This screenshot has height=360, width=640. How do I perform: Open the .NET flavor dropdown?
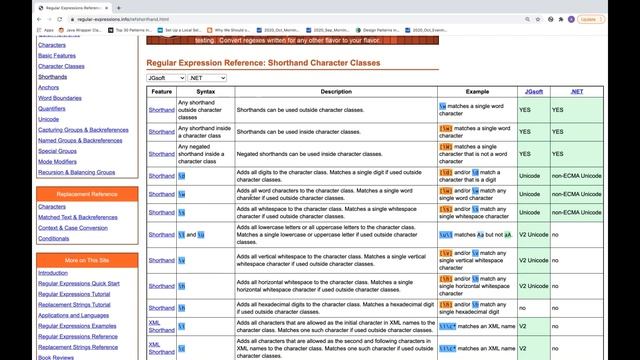click(x=207, y=78)
